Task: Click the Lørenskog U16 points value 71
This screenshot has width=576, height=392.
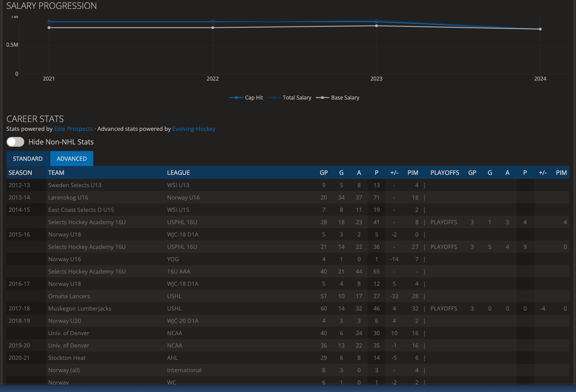Action: click(x=377, y=197)
